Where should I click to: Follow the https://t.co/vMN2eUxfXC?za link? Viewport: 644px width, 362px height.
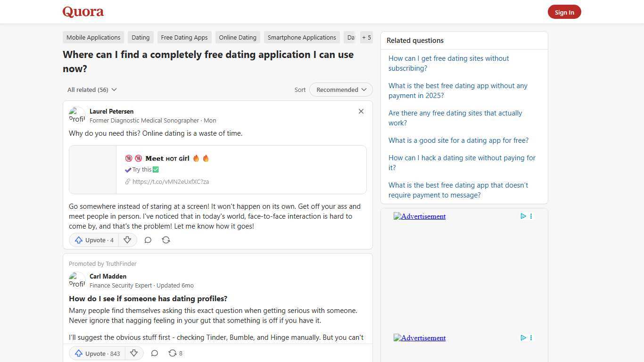point(171,181)
